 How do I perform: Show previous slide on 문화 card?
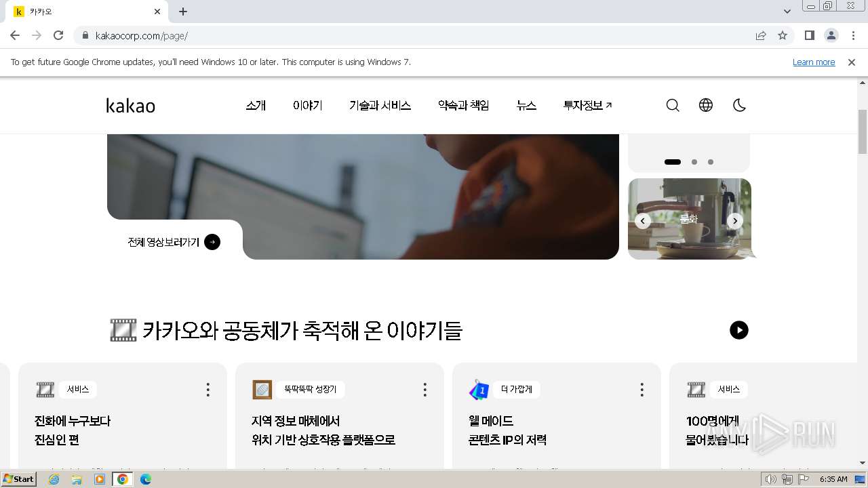pyautogui.click(x=643, y=221)
